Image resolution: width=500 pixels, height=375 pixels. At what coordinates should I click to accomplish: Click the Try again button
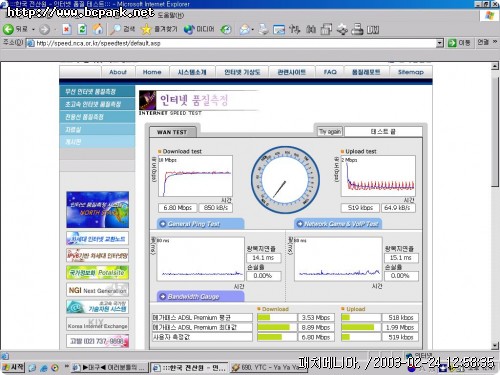tap(330, 131)
